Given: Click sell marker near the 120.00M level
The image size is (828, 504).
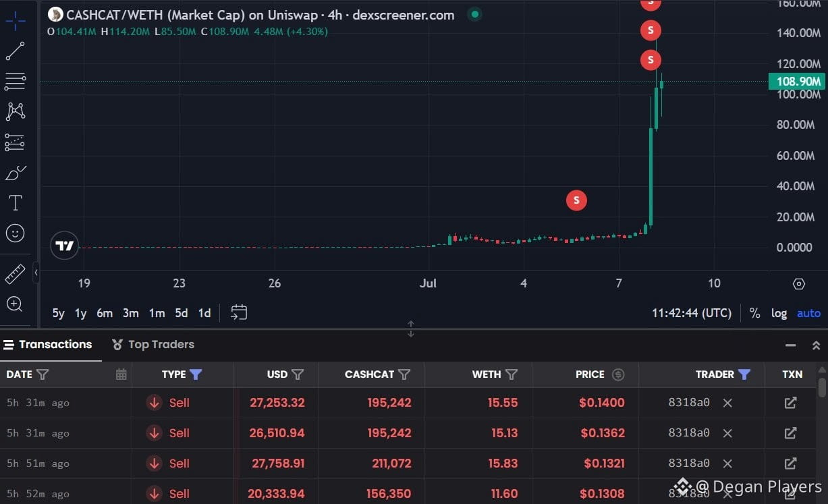Looking at the screenshot, I should click(651, 60).
